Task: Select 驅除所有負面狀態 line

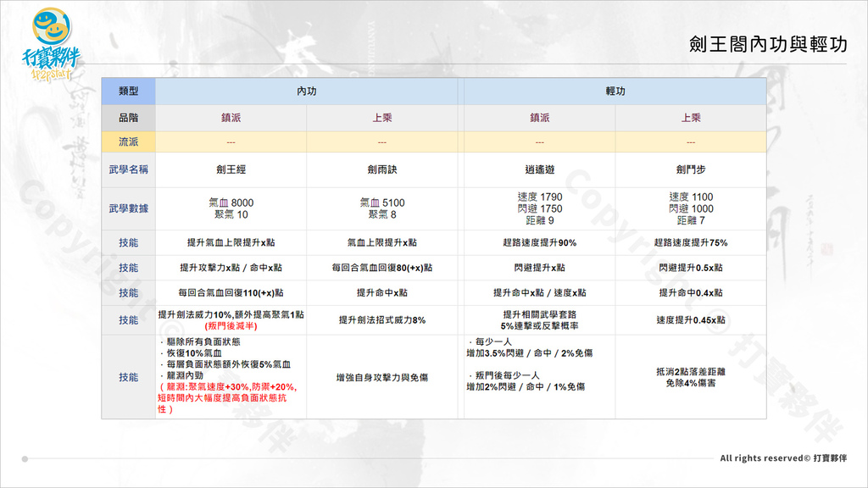Action: coord(200,342)
